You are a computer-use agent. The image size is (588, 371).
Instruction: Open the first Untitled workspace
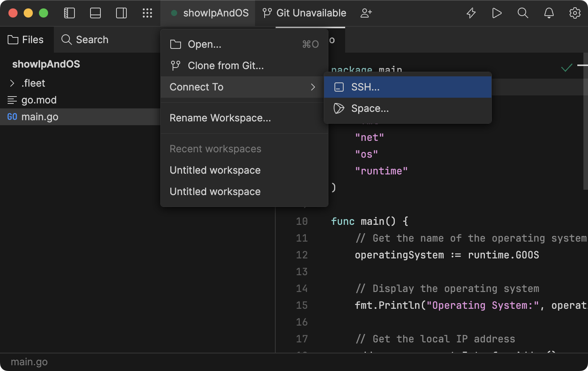point(215,170)
